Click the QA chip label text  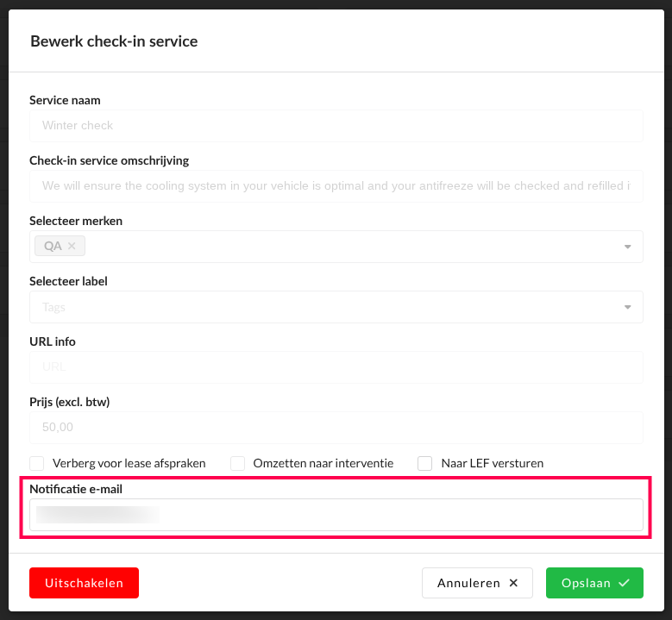[x=53, y=247]
